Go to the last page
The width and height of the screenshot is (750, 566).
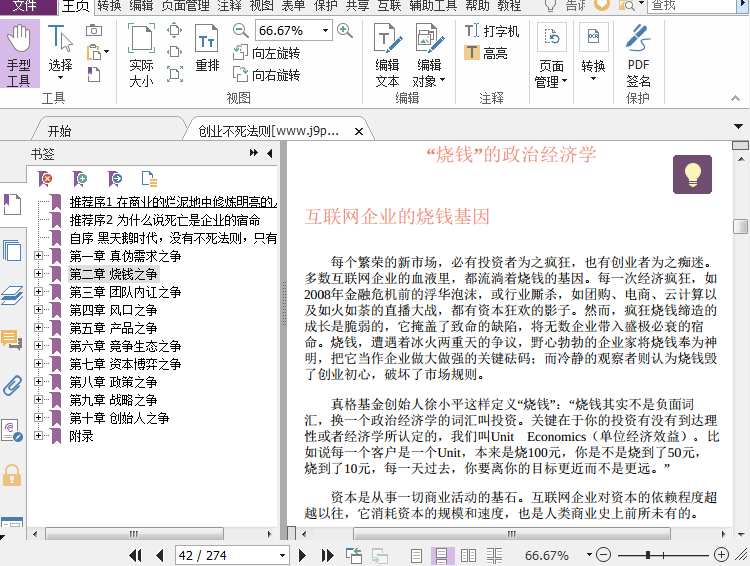click(x=328, y=555)
